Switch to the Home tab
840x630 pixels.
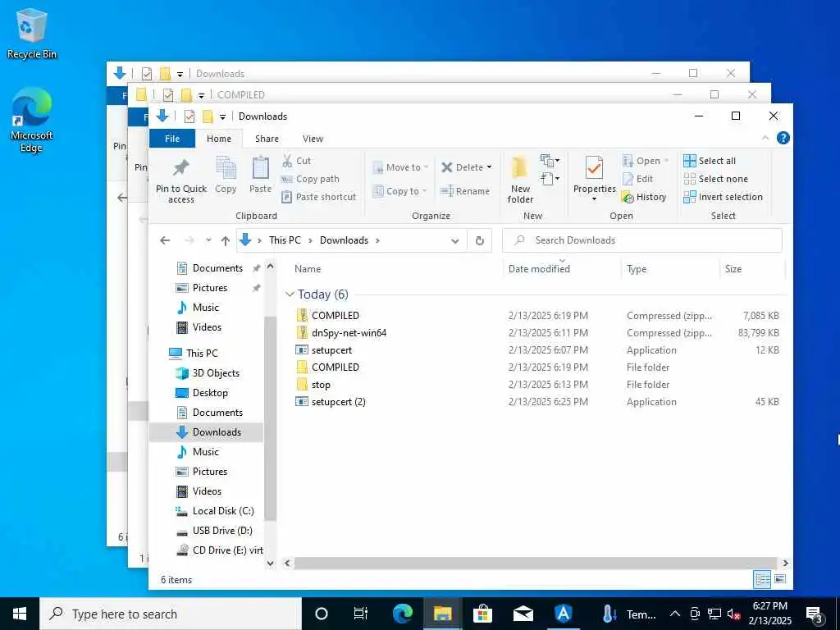pos(218,138)
